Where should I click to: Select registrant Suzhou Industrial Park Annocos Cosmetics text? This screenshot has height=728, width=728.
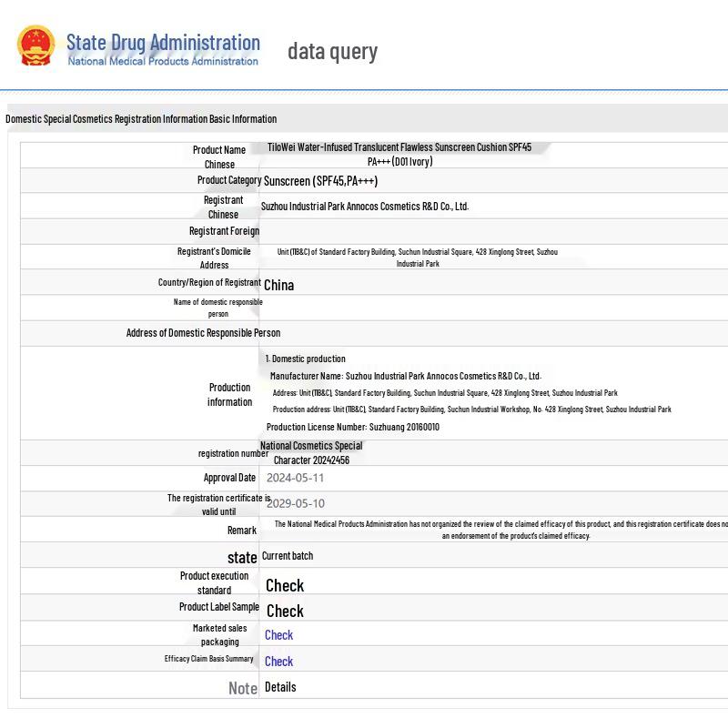365,207
